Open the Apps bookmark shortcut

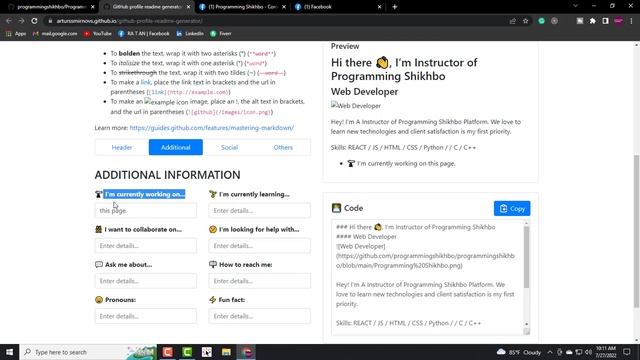tap(16, 33)
